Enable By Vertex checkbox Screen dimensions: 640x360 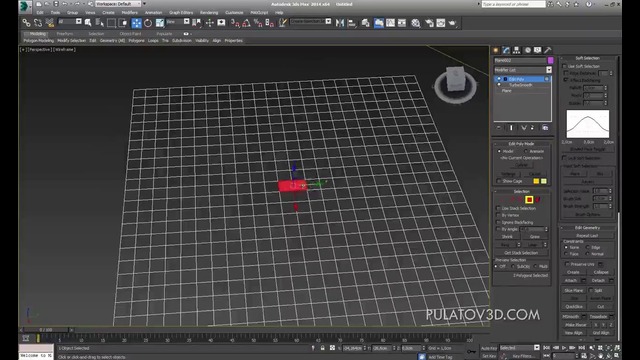pyautogui.click(x=498, y=215)
